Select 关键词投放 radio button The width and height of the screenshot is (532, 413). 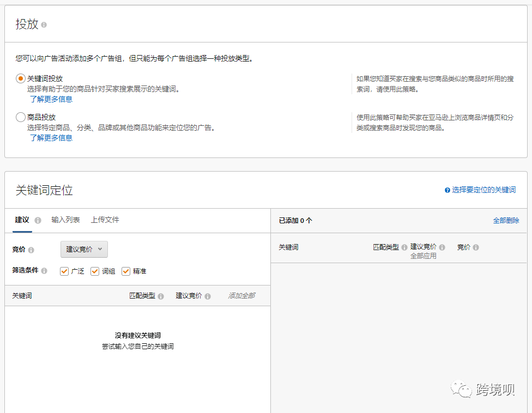pyautogui.click(x=21, y=78)
